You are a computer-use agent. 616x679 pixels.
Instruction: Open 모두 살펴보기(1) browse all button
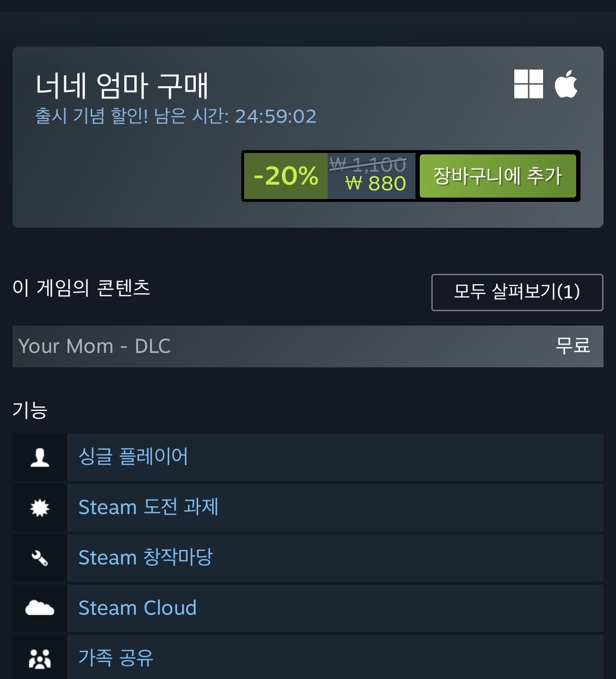517,292
